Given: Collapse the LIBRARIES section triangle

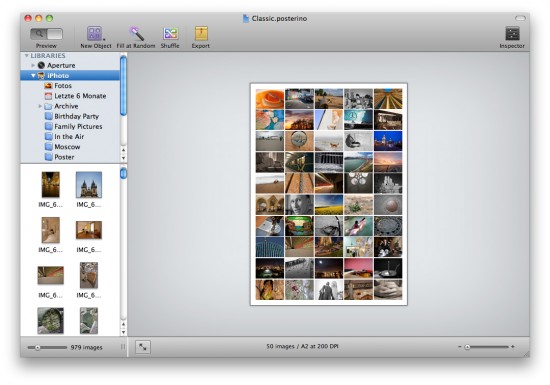Looking at the screenshot, I should (x=26, y=56).
